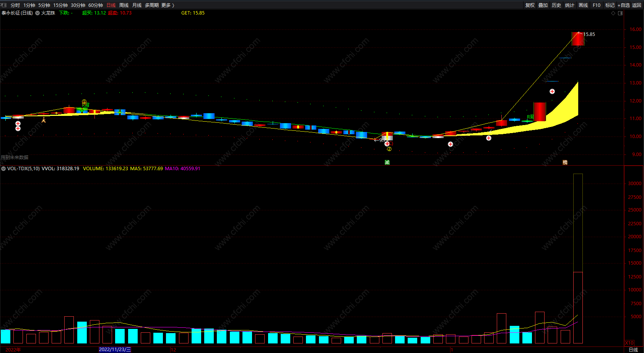Open the 火龙珠 indicator dropdown arrow
Image resolution: width=644 pixels, height=353 pixels.
pos(37,13)
